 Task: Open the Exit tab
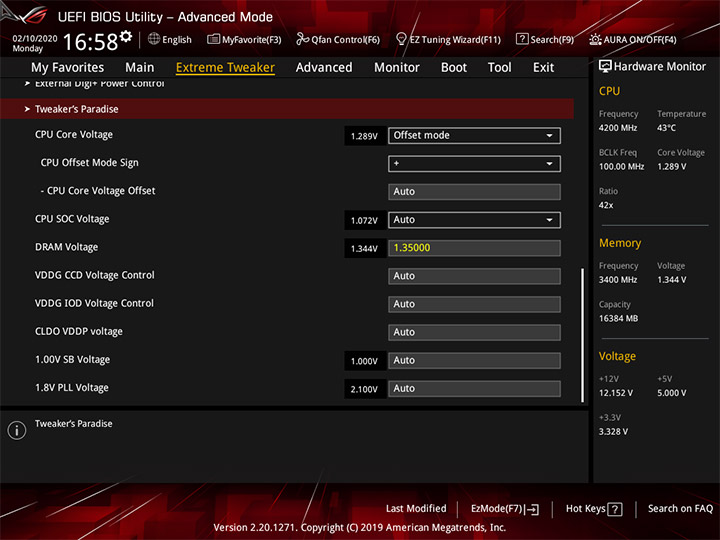click(543, 68)
